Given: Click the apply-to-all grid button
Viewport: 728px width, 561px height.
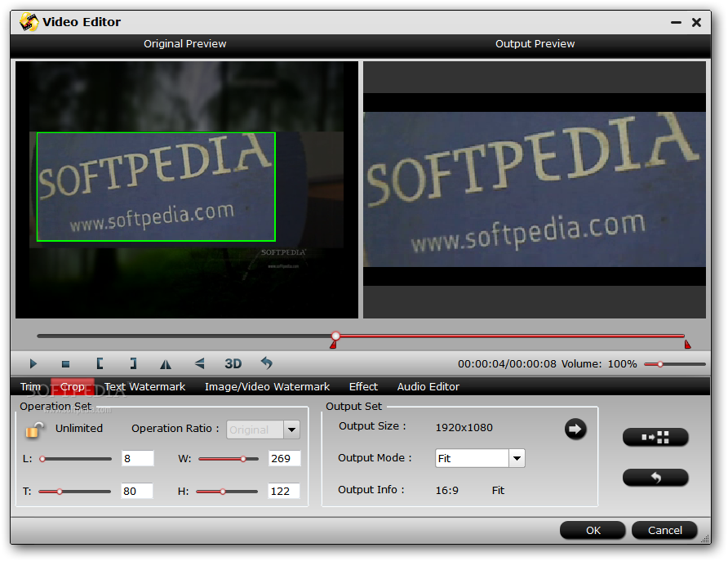Looking at the screenshot, I should pyautogui.click(x=655, y=437).
